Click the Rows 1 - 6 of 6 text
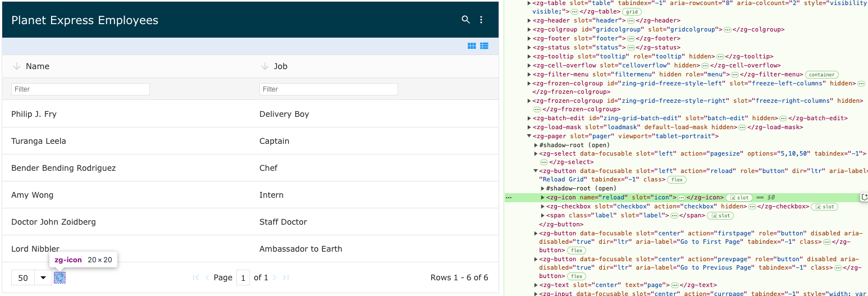 click(459, 277)
